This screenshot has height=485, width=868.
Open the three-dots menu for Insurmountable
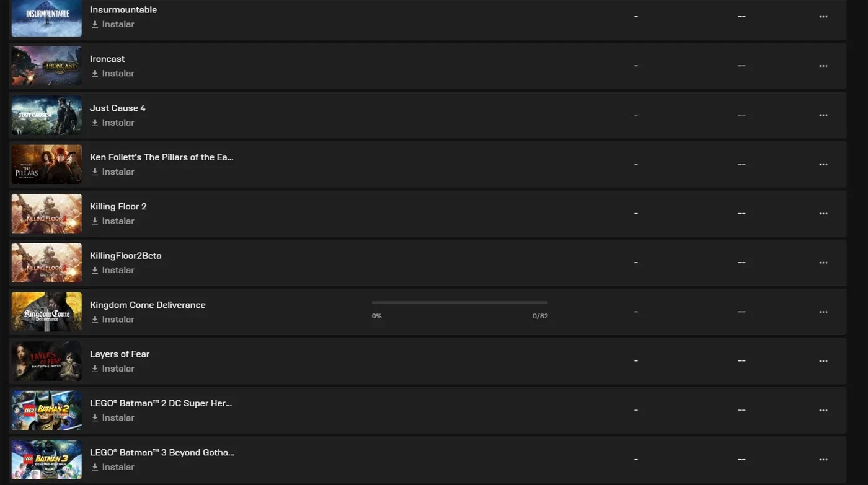[x=823, y=17]
